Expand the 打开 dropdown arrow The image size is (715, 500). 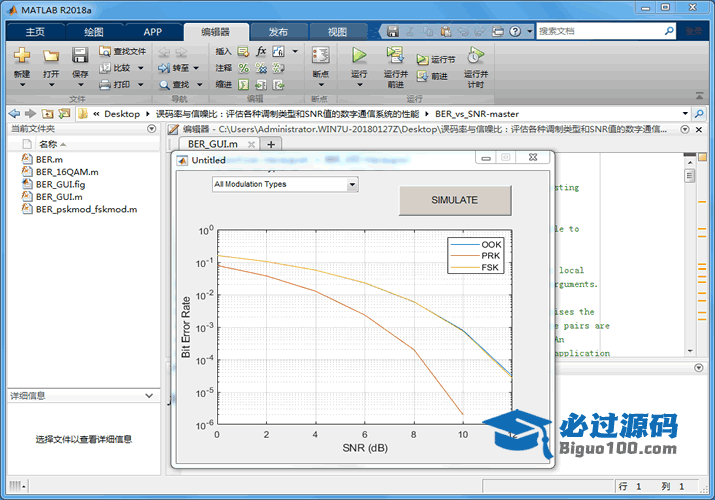pos(51,85)
